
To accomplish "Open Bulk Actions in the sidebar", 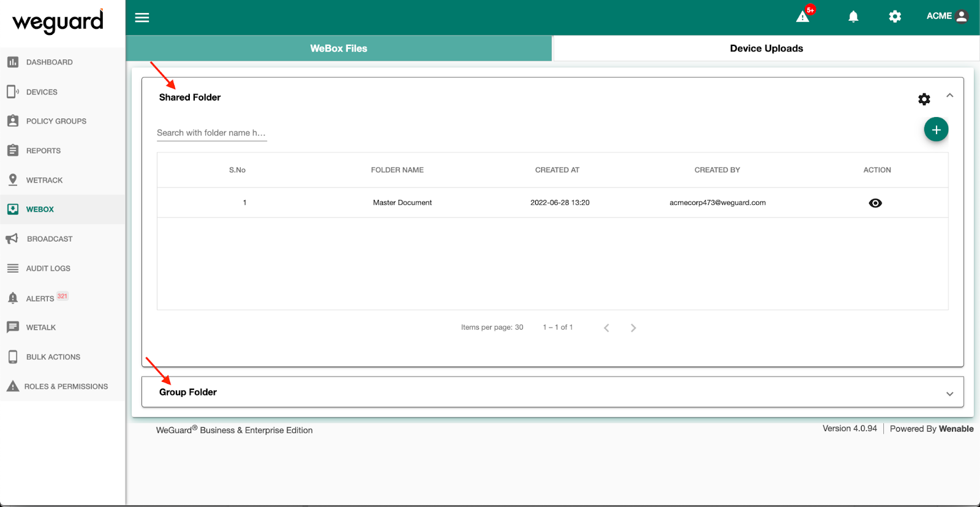I will [x=62, y=357].
